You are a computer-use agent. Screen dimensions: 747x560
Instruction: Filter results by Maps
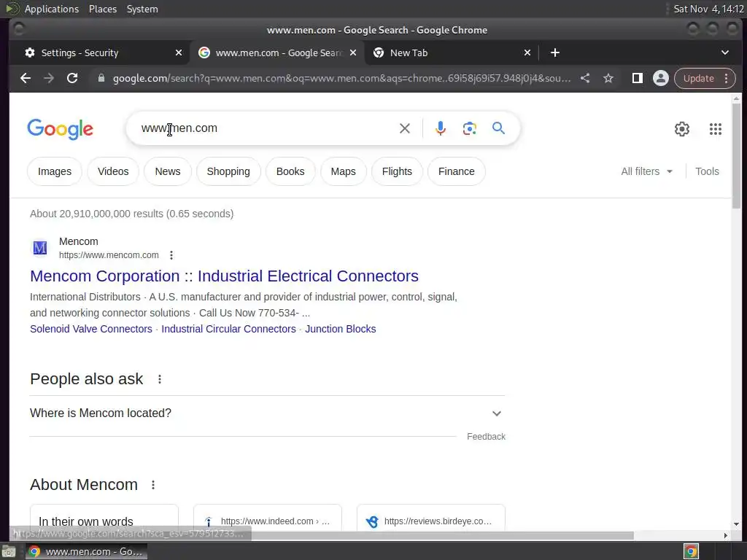coord(343,171)
